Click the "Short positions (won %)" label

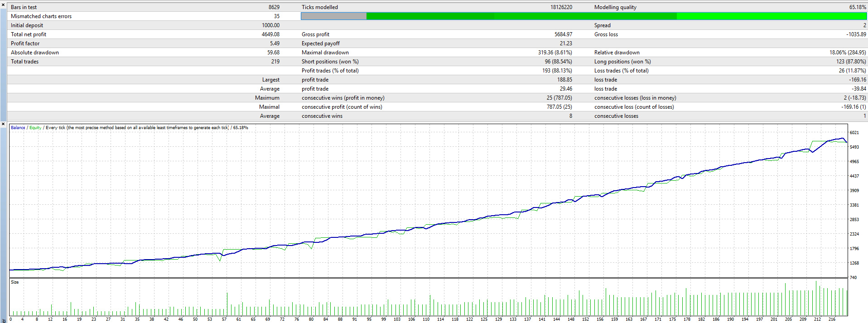330,62
